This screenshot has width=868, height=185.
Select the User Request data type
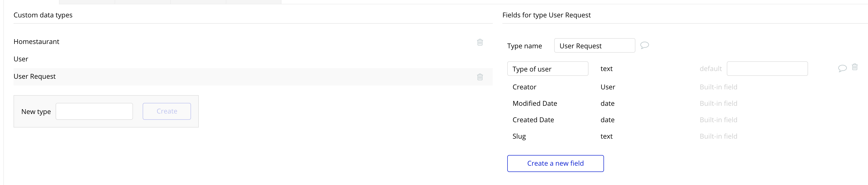point(35,77)
